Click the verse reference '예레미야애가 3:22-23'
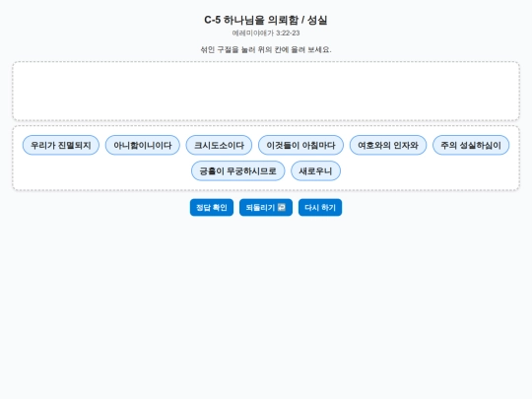532x399 pixels. [x=266, y=33]
